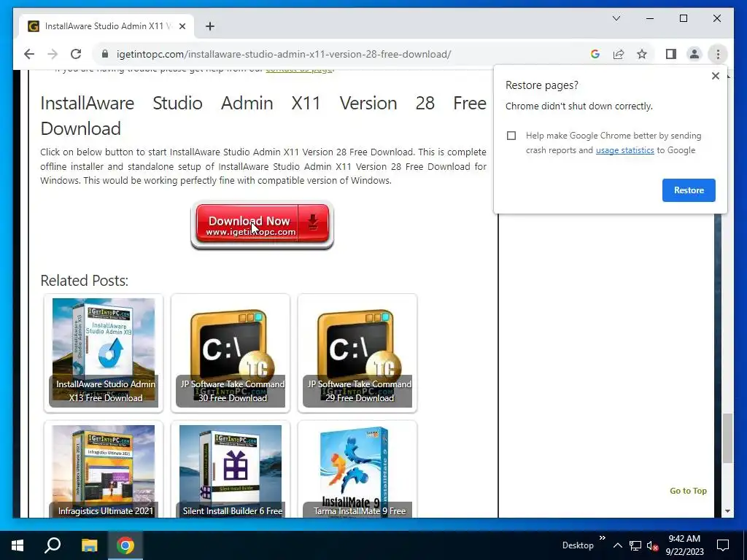The image size is (747, 560).
Task: Click the Go to Top link
Action: pos(688,491)
